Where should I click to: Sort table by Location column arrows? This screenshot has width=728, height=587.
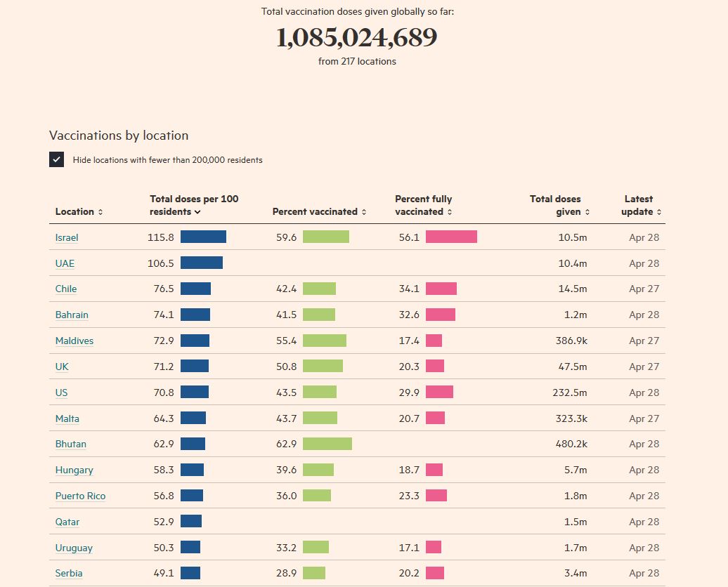tap(100, 212)
